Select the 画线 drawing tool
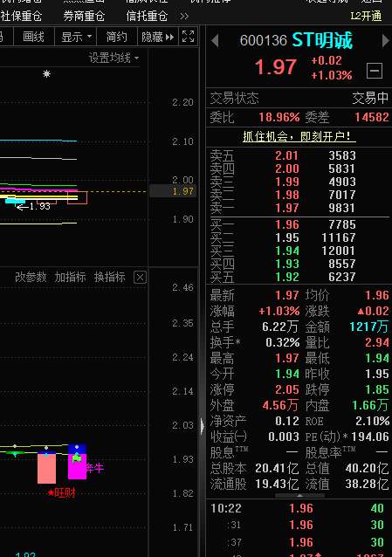The image size is (392, 557). click(x=33, y=37)
